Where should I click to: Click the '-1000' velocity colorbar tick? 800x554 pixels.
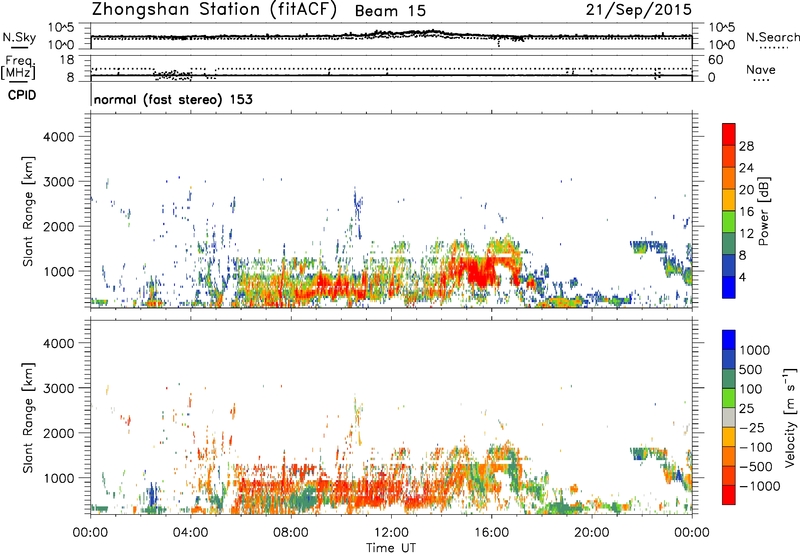point(760,486)
